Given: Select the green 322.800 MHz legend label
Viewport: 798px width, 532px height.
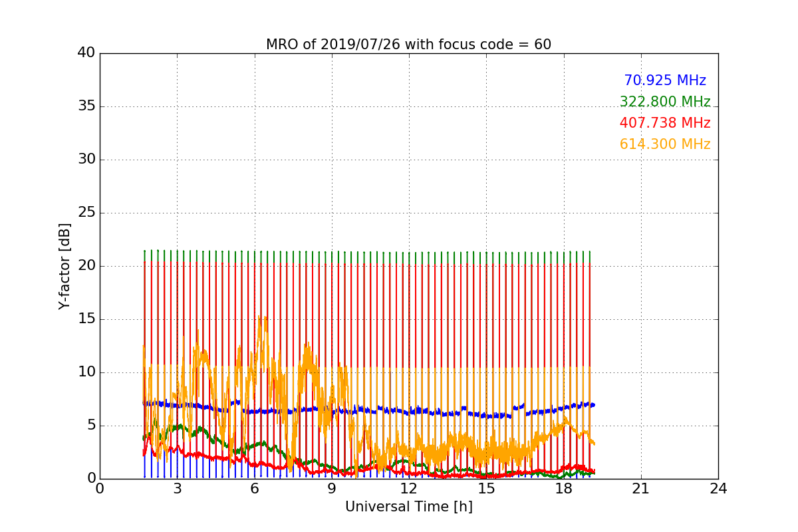Looking at the screenshot, I should tap(665, 102).
